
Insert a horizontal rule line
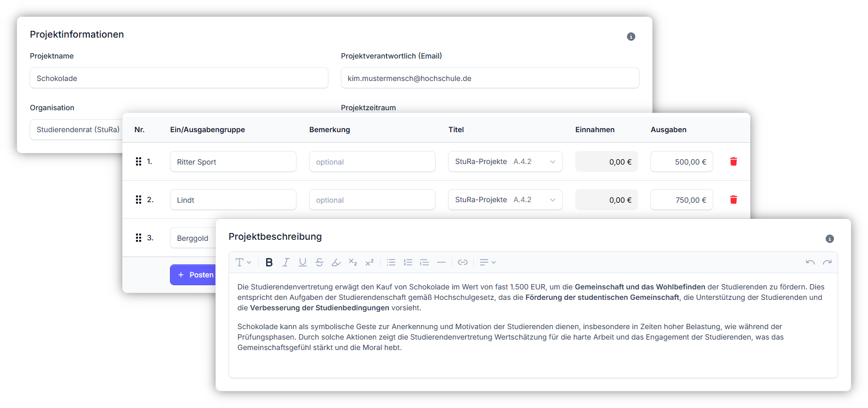[x=441, y=262]
